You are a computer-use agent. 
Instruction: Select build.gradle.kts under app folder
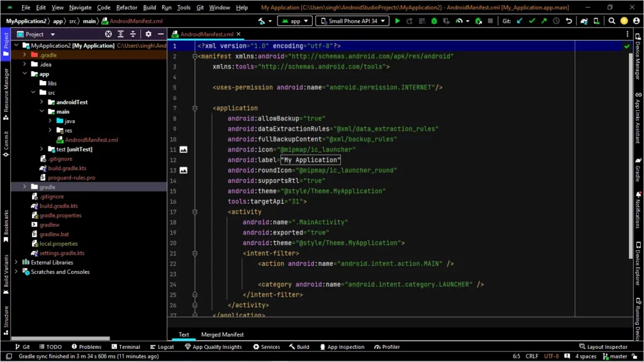(67, 168)
